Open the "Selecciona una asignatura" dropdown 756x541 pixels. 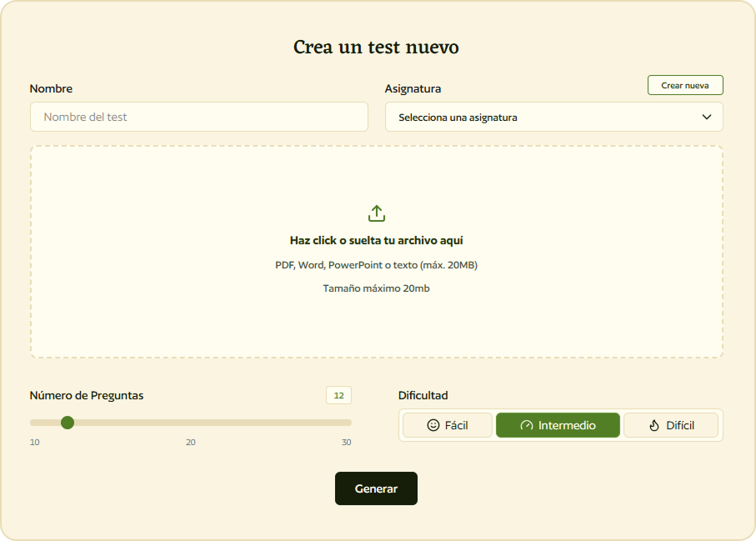click(553, 117)
